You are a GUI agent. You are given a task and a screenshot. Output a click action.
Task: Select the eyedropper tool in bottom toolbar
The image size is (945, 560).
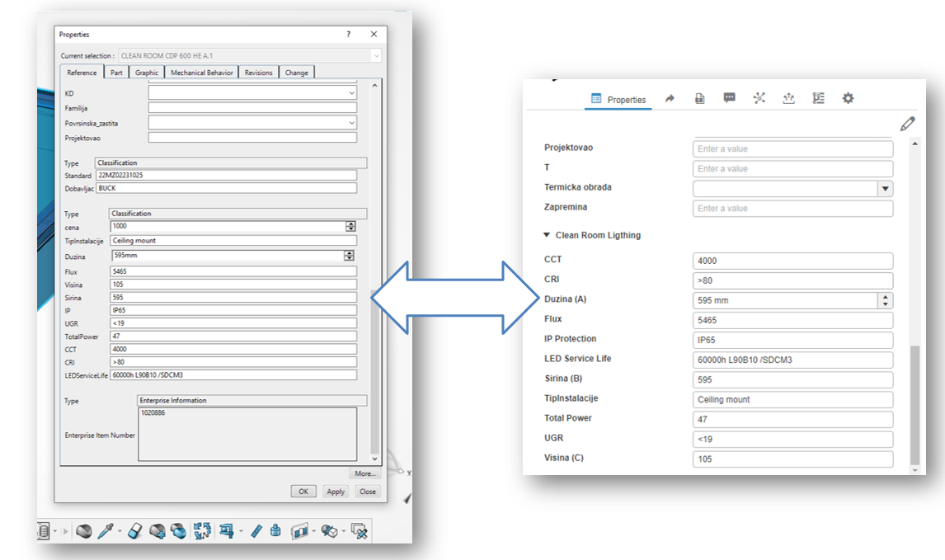pyautogui.click(x=106, y=531)
